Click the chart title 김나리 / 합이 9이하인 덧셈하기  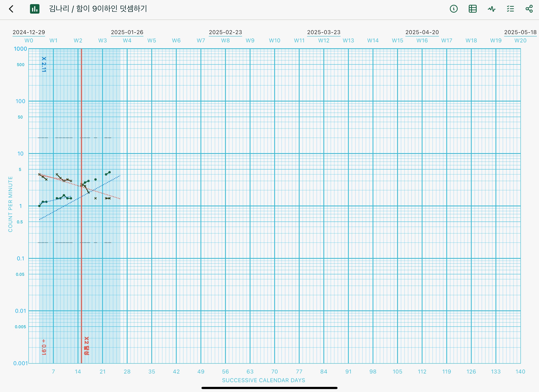[x=98, y=9]
